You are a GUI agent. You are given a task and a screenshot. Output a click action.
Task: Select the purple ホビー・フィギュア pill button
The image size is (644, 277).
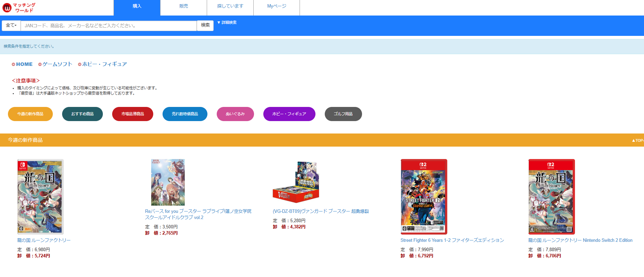point(289,114)
